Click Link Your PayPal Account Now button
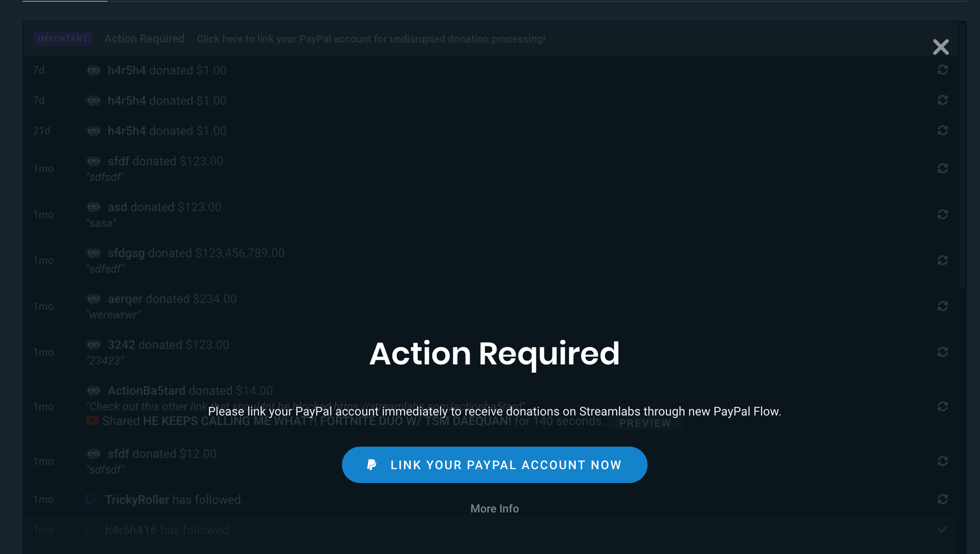Image resolution: width=980 pixels, height=554 pixels. click(x=494, y=465)
